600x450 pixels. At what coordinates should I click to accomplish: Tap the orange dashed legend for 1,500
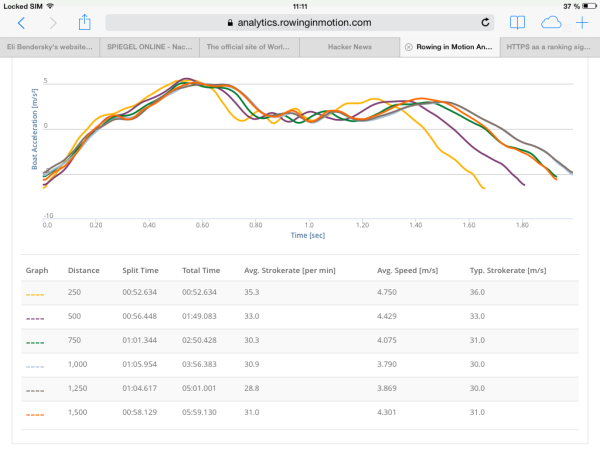(x=35, y=415)
